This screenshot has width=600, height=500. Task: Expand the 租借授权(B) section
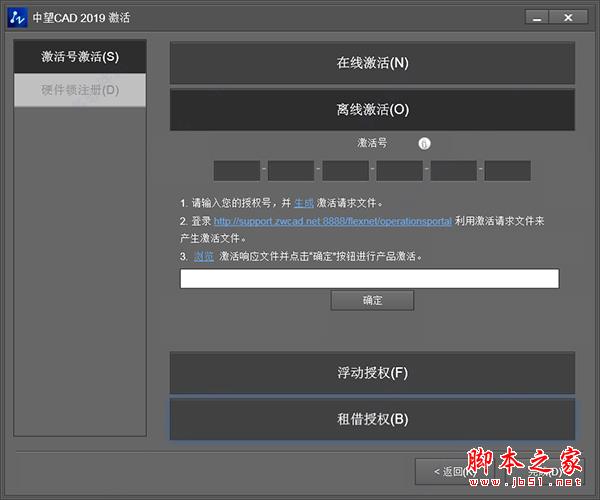pyautogui.click(x=372, y=419)
